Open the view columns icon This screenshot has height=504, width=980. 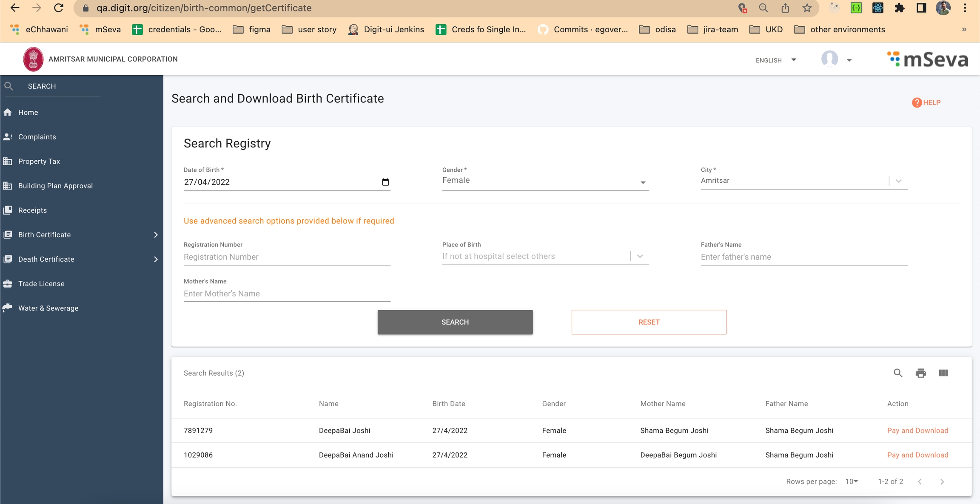pyautogui.click(x=943, y=373)
